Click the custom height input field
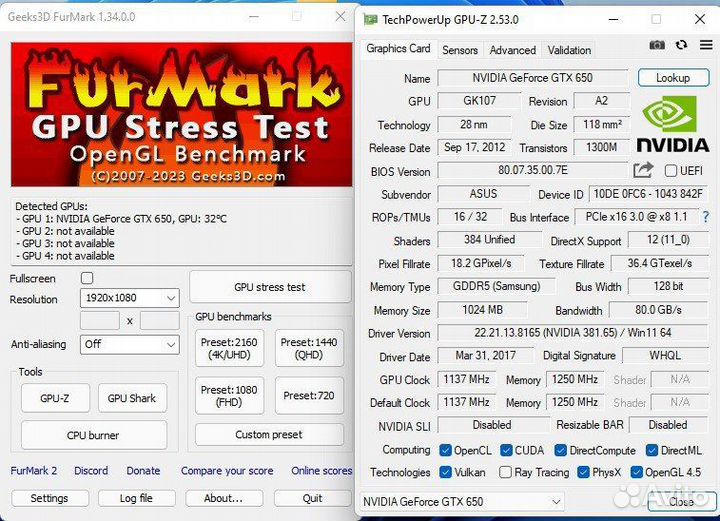Screen dimensions: 720x521 159,320
